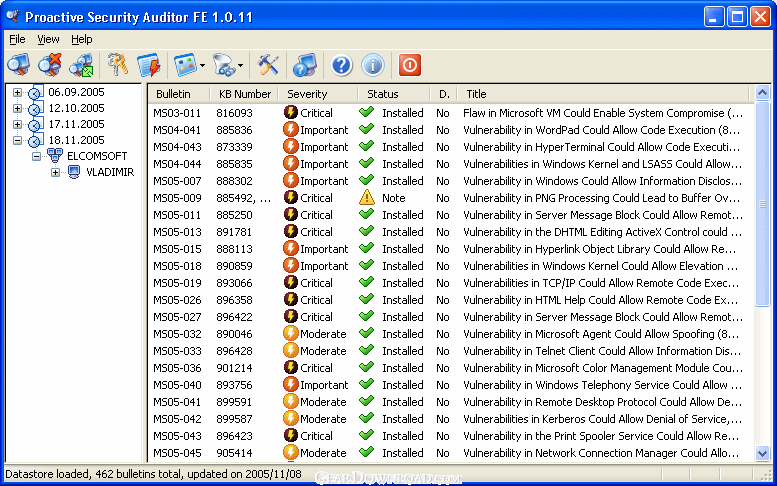Click the scrollbar up arrow
This screenshot has height=486, width=777.
762,92
